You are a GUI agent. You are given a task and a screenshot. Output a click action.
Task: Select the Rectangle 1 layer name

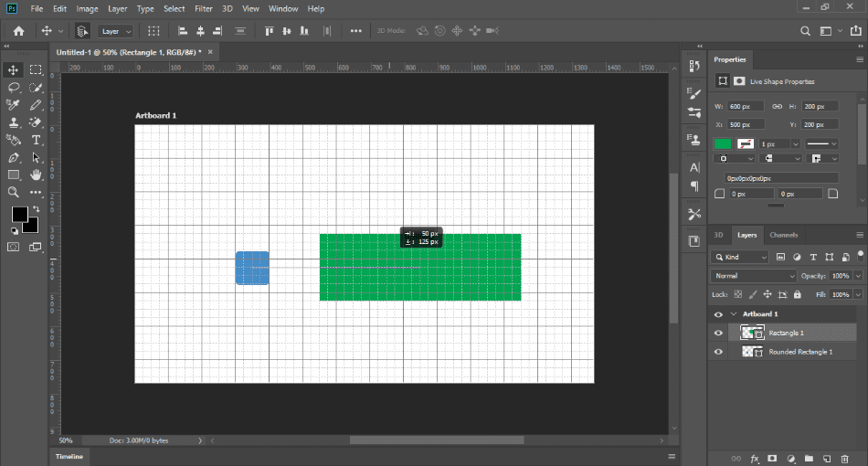coord(786,334)
